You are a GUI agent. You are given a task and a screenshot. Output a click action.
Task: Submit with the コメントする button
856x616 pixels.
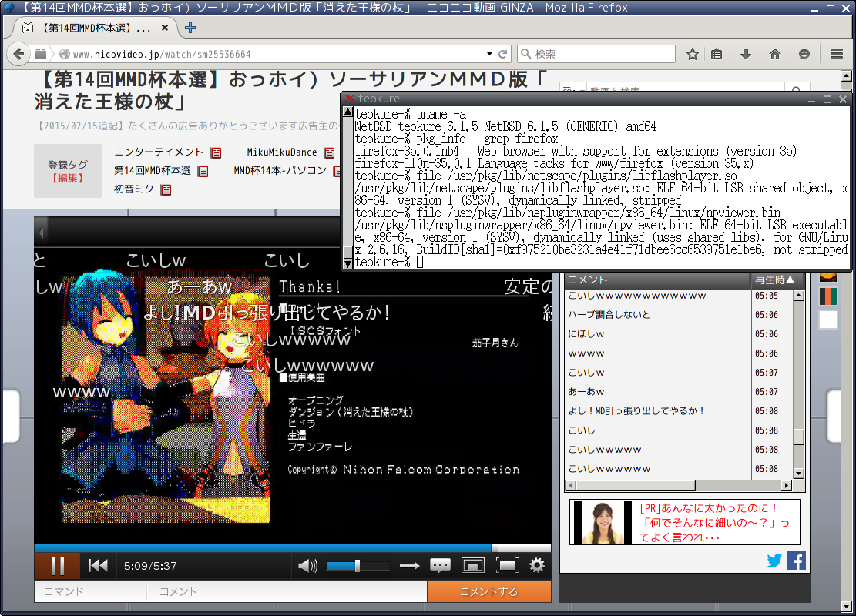coord(489,591)
